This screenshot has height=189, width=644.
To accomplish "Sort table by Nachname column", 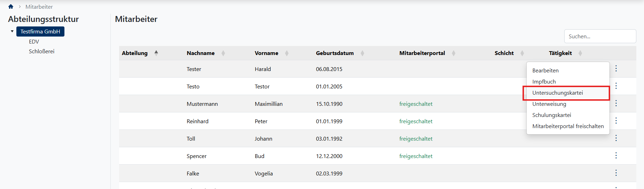I will pyautogui.click(x=201, y=53).
